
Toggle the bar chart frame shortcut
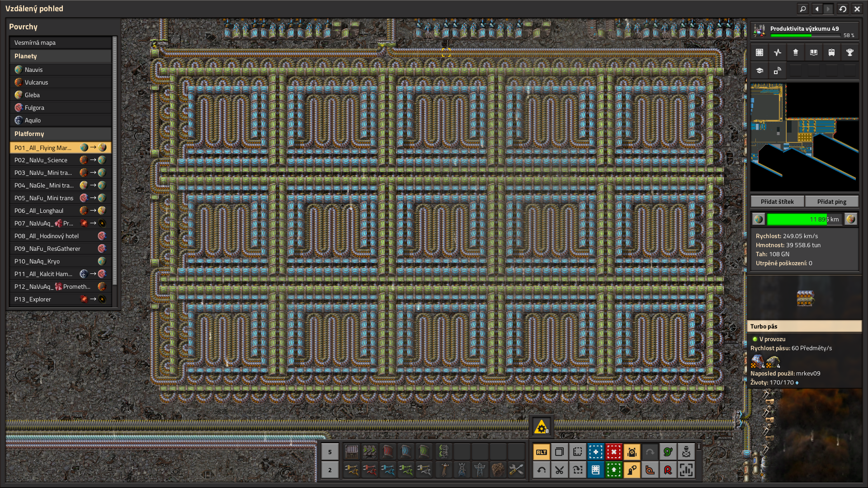click(x=686, y=470)
